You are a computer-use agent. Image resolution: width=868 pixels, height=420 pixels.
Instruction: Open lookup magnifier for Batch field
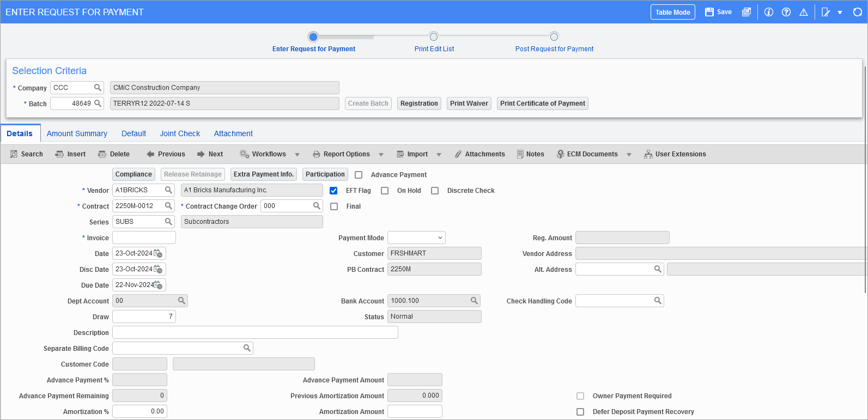(x=98, y=104)
